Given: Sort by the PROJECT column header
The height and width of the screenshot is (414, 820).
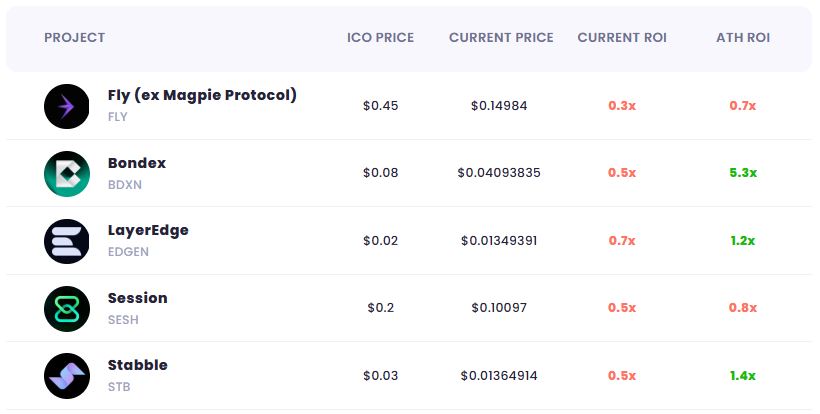Looking at the screenshot, I should [x=75, y=38].
